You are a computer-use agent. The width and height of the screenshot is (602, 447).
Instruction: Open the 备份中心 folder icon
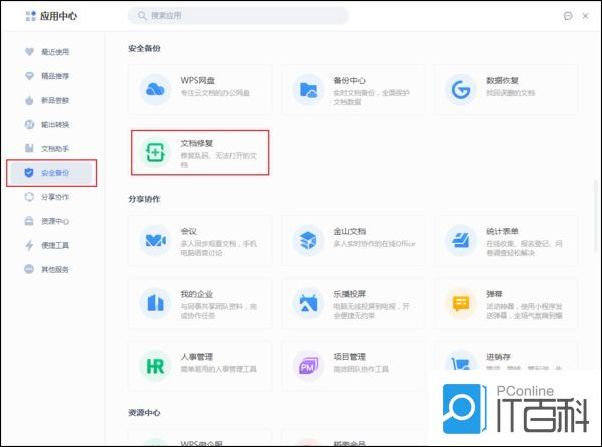coord(308,89)
